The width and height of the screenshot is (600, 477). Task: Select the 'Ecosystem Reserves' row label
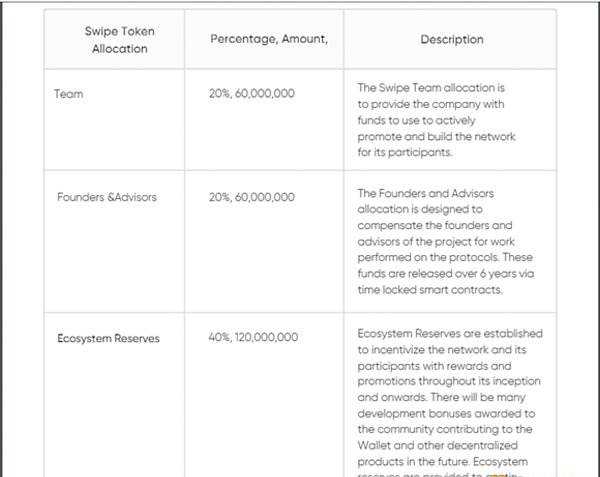[x=108, y=339]
